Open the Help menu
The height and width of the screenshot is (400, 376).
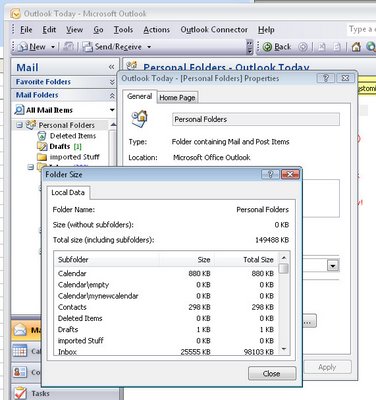coord(266,30)
